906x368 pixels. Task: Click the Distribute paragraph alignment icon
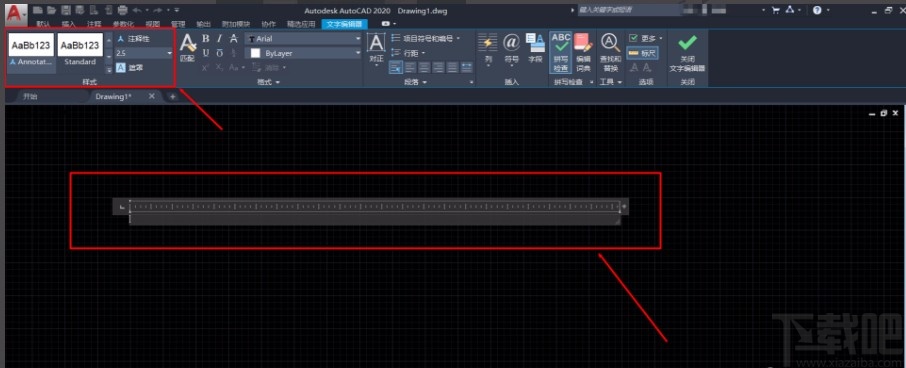[x=466, y=68]
